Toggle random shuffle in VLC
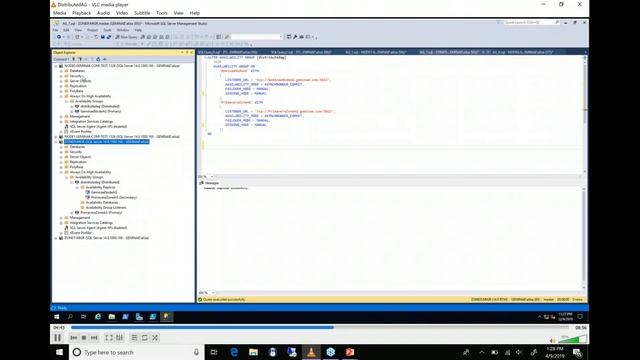 click(x=155, y=338)
